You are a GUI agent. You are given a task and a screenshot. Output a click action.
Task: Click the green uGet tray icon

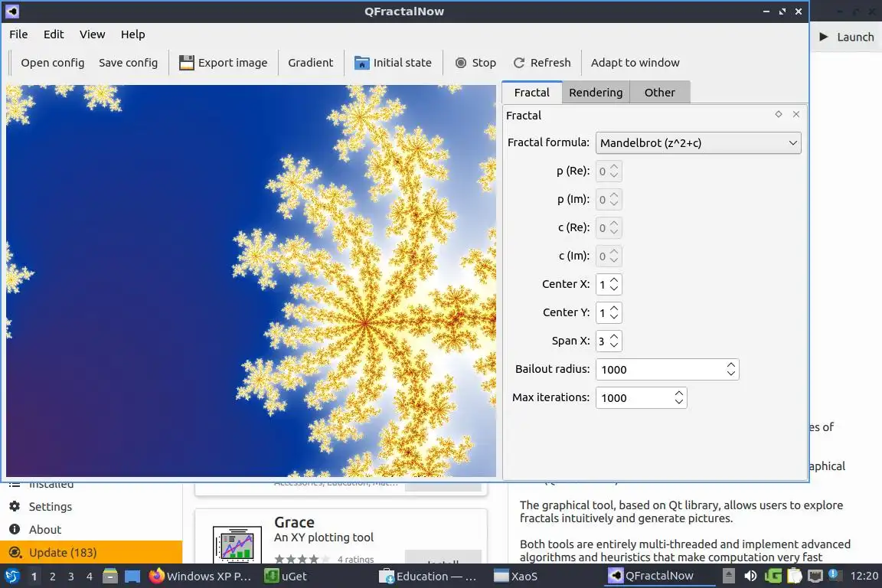pyautogui.click(x=773, y=576)
